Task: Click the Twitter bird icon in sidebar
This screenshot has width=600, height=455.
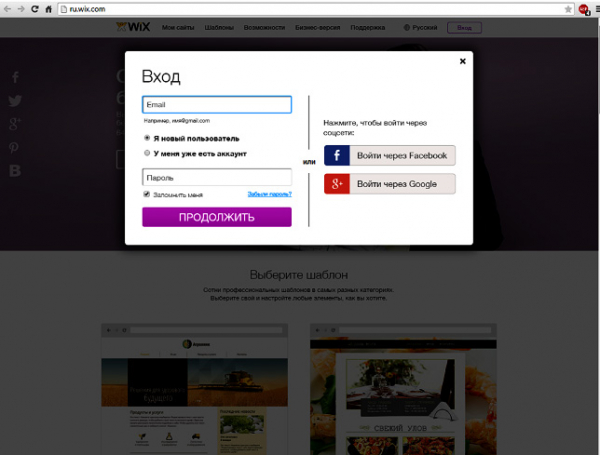Action: click(x=15, y=101)
